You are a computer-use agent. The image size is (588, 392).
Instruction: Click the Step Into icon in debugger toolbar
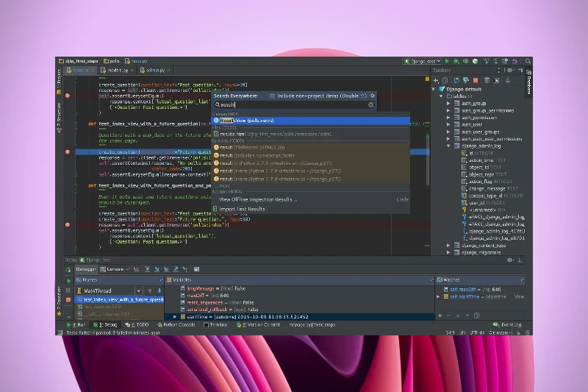click(x=157, y=269)
